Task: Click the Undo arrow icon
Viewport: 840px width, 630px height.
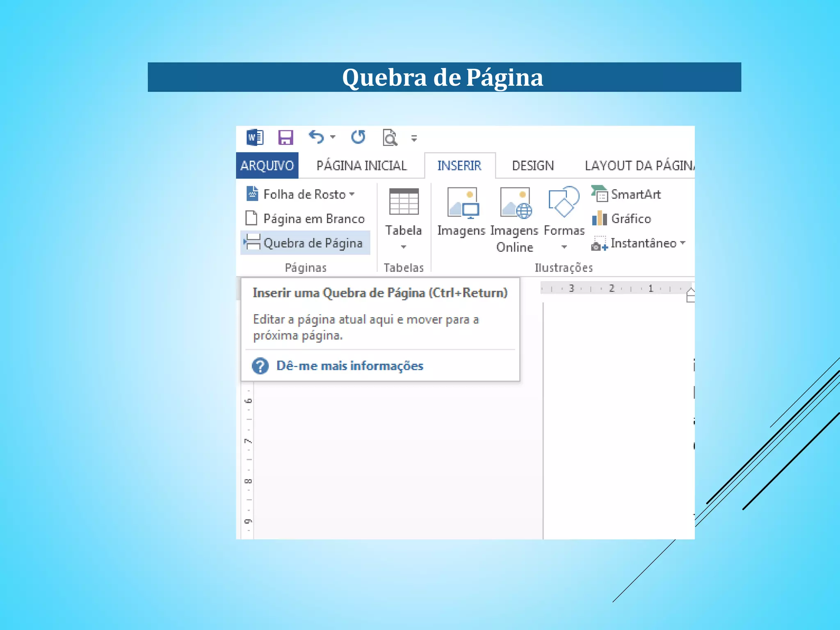Action: coord(316,137)
